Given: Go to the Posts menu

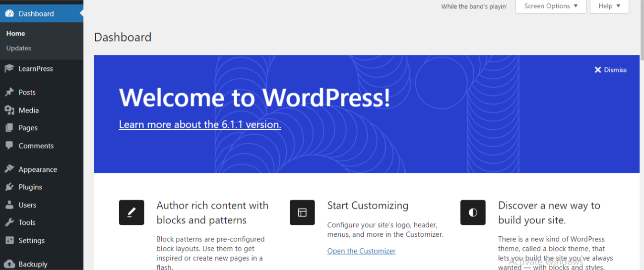Looking at the screenshot, I should click(42, 92).
